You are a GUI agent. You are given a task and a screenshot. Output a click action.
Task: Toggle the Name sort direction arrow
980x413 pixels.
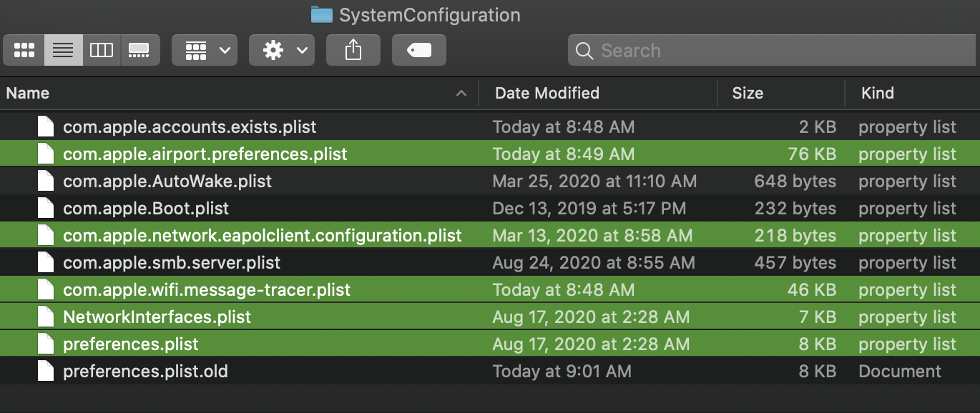[461, 94]
